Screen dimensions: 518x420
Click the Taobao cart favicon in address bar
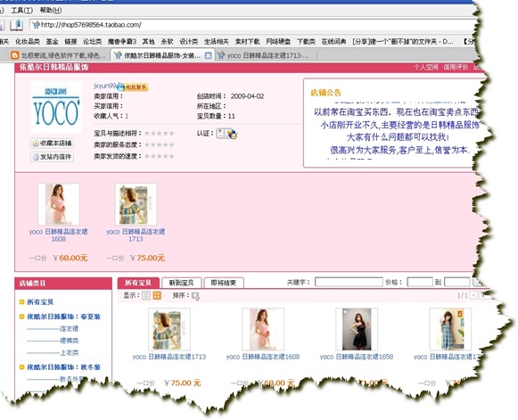tap(36, 25)
